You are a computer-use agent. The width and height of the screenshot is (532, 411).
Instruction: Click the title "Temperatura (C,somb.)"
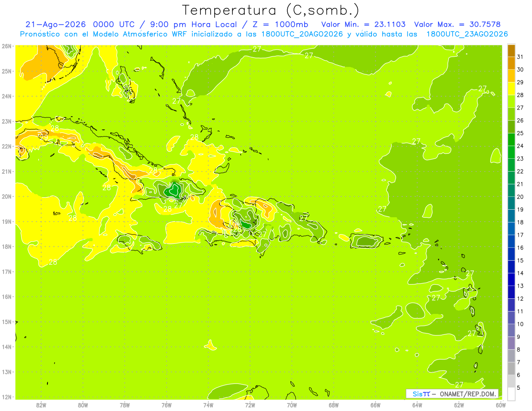click(270, 10)
